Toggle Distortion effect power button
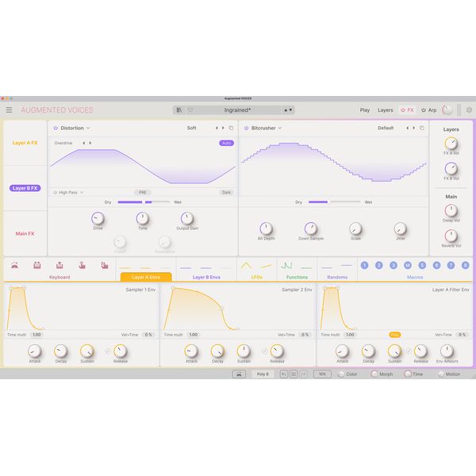Image resolution: width=476 pixels, height=476 pixels. (56, 128)
